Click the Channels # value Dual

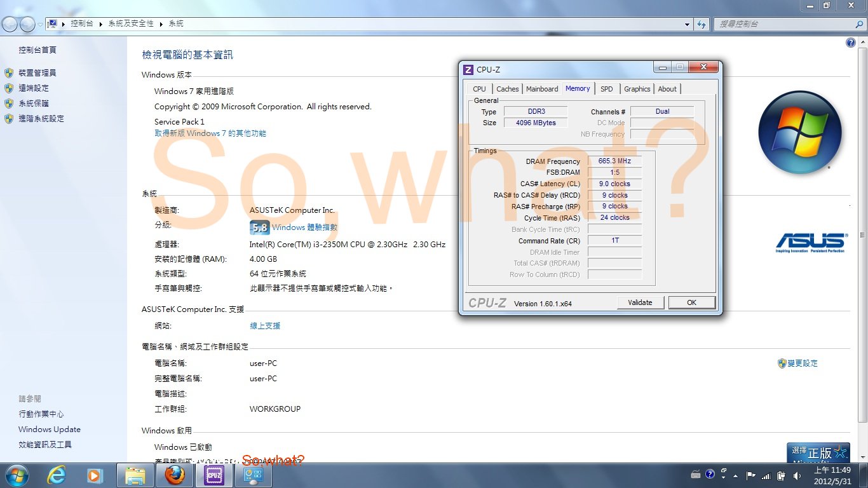pyautogui.click(x=662, y=111)
